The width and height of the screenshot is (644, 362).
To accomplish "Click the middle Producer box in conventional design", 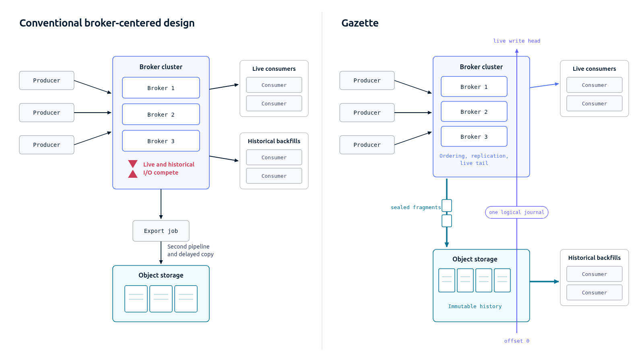I will [x=47, y=113].
